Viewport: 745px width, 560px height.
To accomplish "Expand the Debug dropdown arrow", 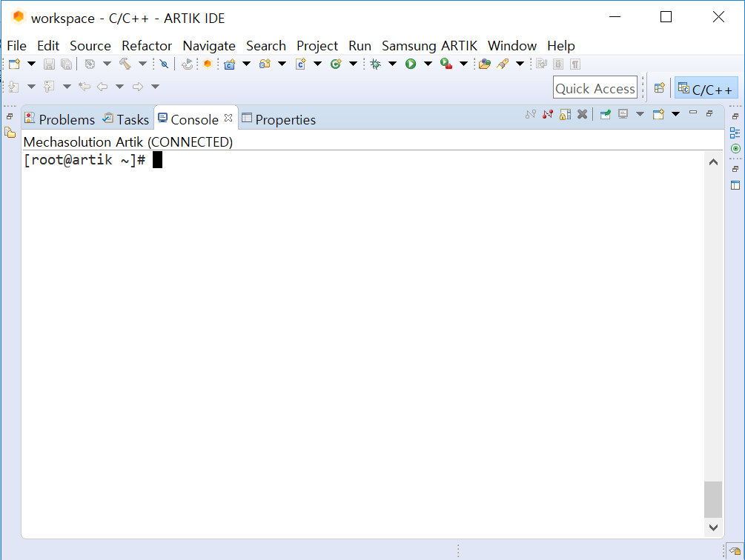I will (x=392, y=64).
